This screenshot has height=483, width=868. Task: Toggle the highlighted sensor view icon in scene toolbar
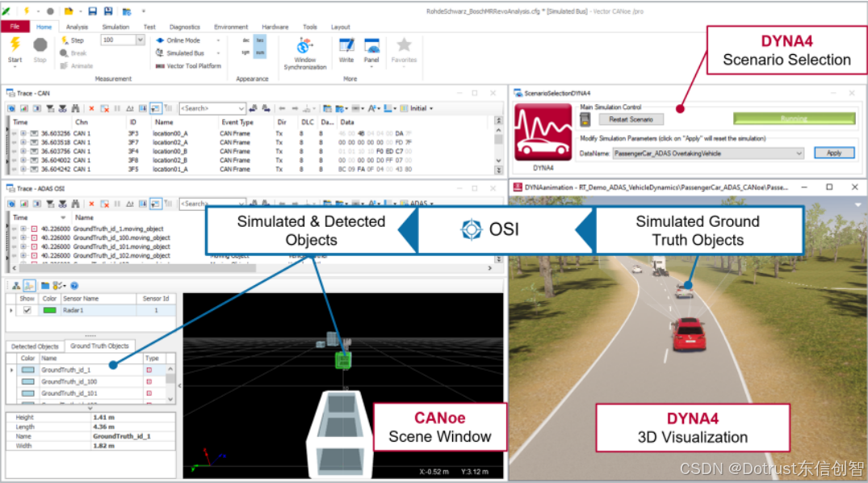click(x=29, y=285)
